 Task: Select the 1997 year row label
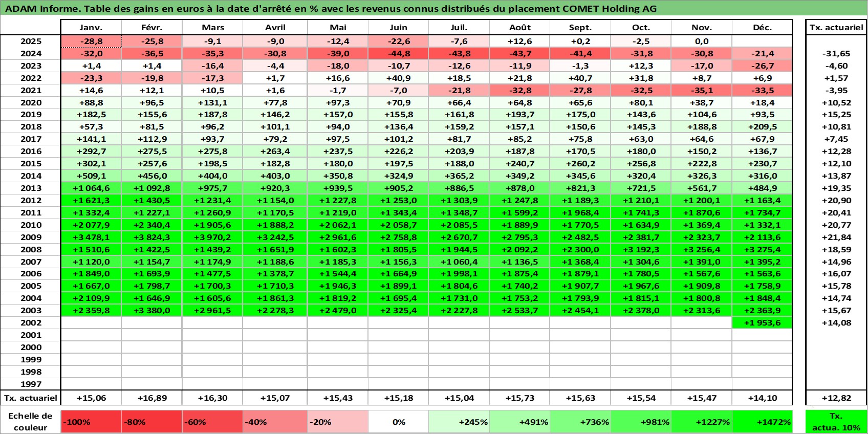click(31, 384)
